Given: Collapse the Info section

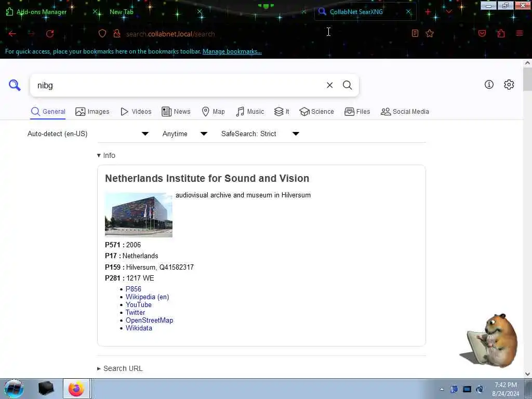Looking at the screenshot, I should (106, 155).
